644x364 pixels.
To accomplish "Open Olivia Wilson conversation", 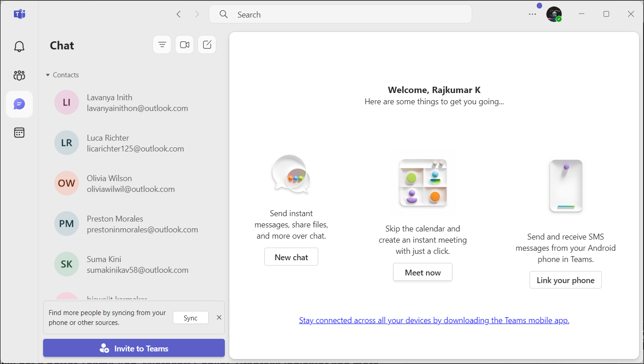I will [x=130, y=183].
